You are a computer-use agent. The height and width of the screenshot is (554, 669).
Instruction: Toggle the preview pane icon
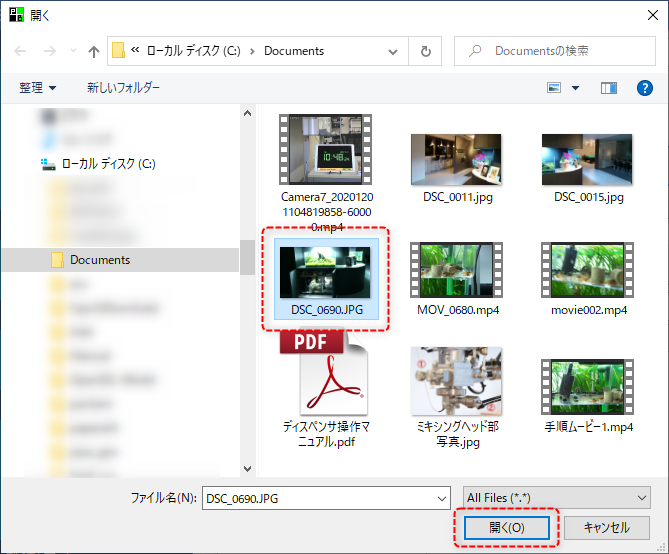(608, 88)
